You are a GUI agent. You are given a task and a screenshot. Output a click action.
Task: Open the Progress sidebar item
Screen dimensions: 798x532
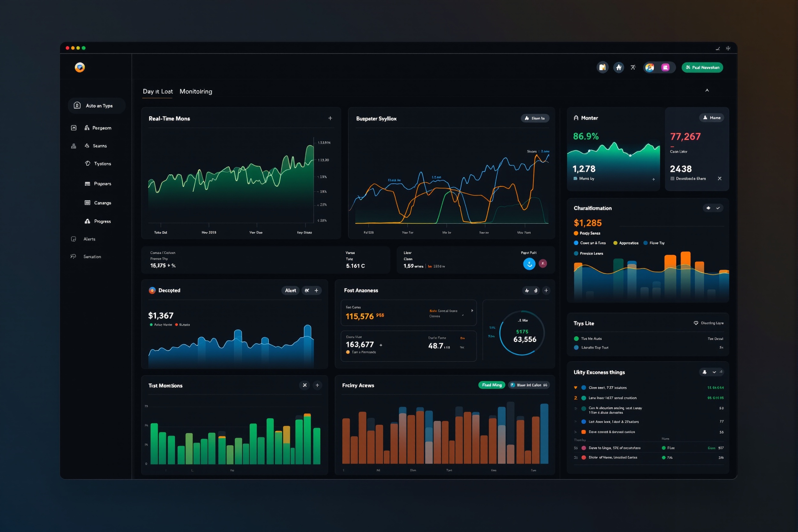pos(98,221)
